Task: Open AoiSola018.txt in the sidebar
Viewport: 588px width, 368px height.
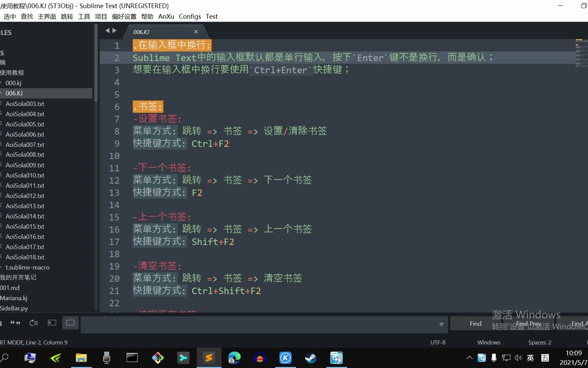Action: tap(46, 257)
